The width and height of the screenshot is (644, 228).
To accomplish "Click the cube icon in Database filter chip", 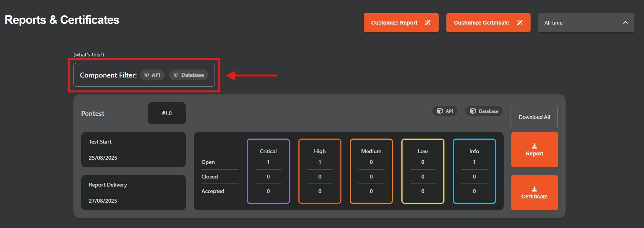I will pos(176,75).
